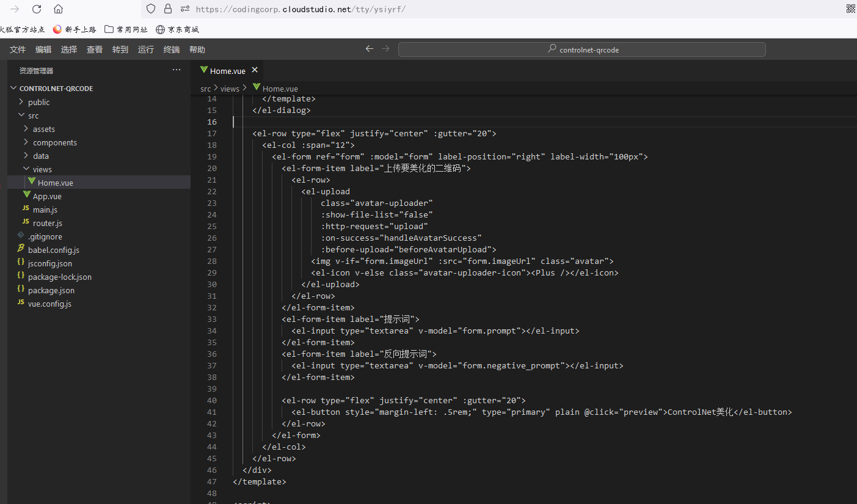The height and width of the screenshot is (504, 857).
Task: Reload the browser page
Action: 37,9
